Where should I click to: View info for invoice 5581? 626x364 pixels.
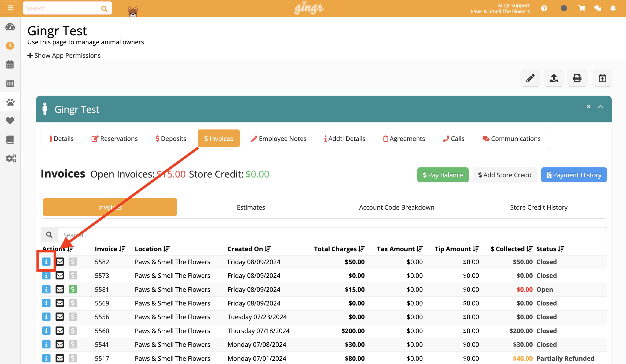[x=46, y=289]
